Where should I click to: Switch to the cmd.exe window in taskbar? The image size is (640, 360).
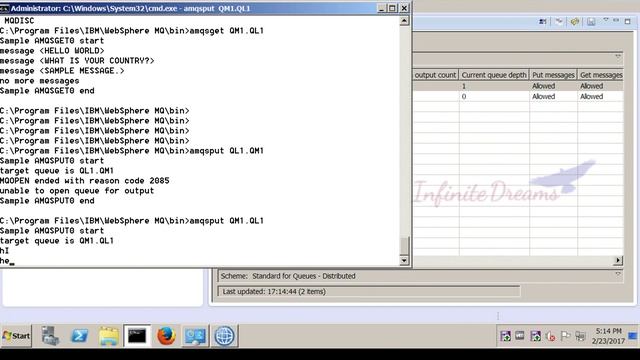click(x=137, y=336)
